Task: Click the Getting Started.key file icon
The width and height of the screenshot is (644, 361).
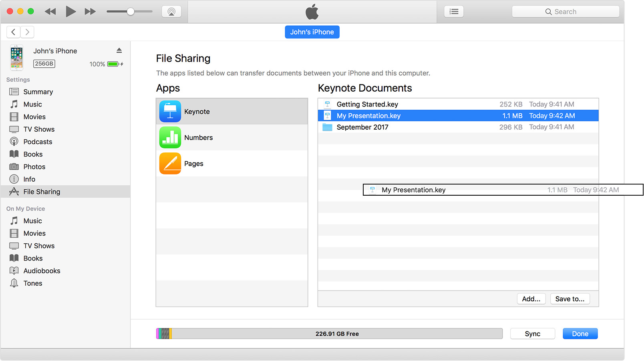Action: tap(327, 104)
